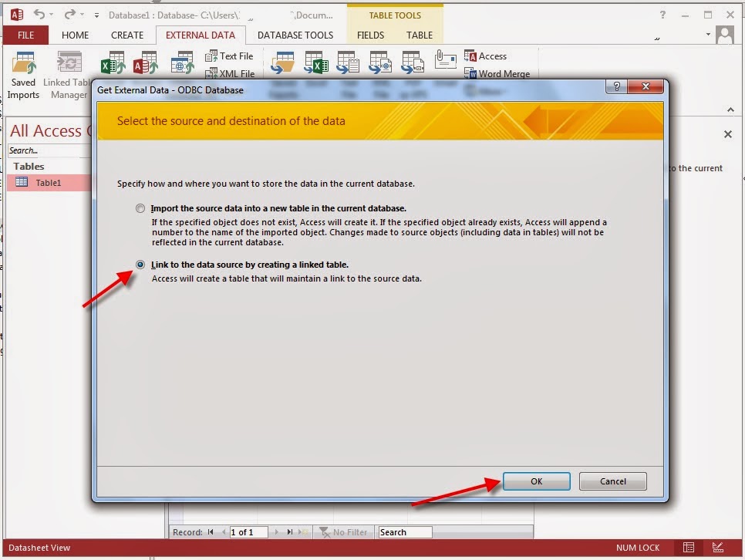
Task: Go to last record navigation button
Action: pyautogui.click(x=289, y=532)
